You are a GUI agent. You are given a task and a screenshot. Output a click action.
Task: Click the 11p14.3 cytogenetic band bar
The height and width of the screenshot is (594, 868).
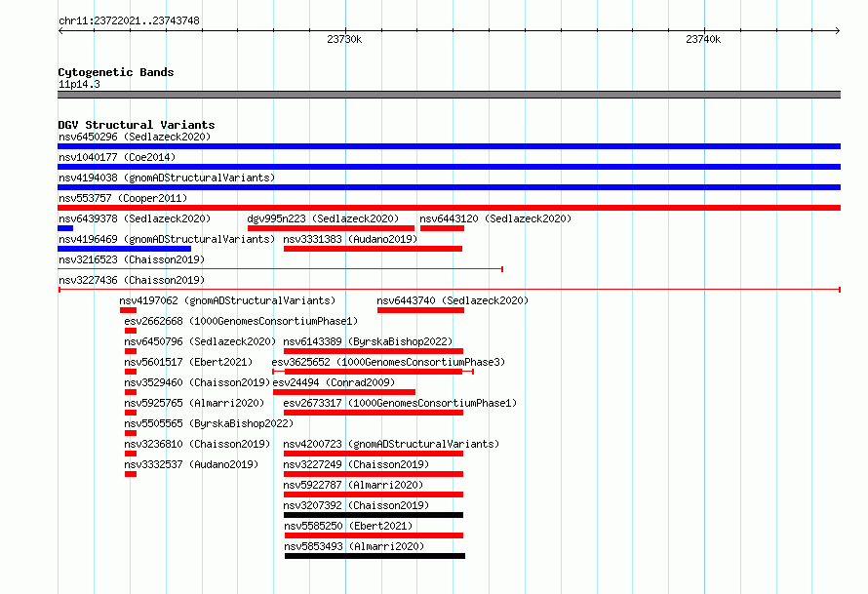point(449,95)
